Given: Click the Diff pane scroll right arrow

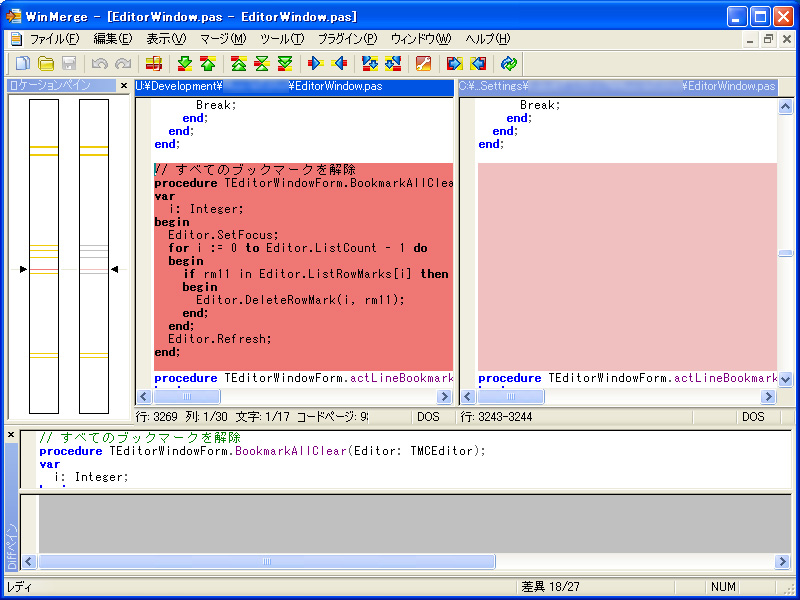Looking at the screenshot, I should pos(783,562).
